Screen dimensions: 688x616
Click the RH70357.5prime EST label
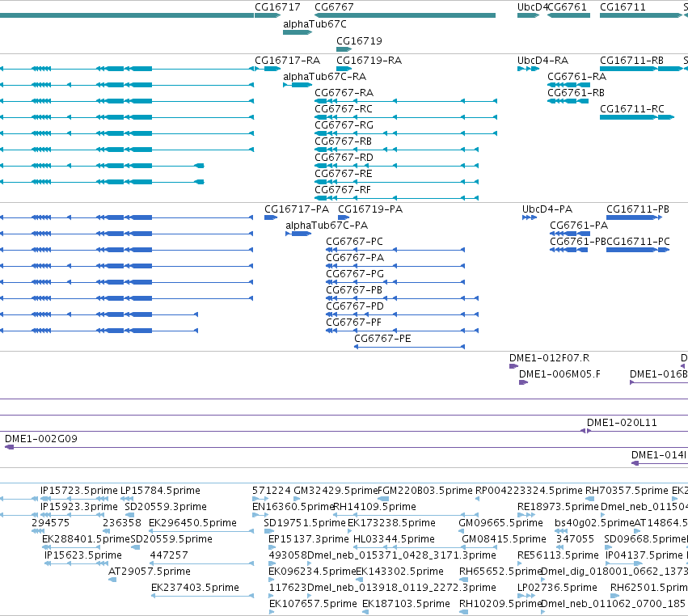627,490
